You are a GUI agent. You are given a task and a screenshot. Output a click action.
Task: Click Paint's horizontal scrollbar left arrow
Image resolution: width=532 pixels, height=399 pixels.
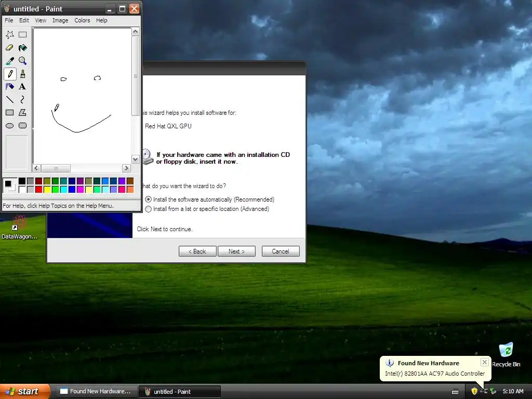coord(37,168)
